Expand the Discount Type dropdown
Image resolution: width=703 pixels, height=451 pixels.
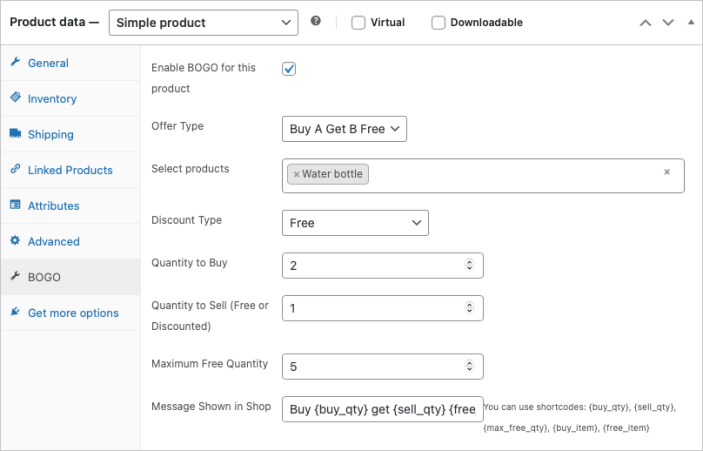click(x=355, y=223)
